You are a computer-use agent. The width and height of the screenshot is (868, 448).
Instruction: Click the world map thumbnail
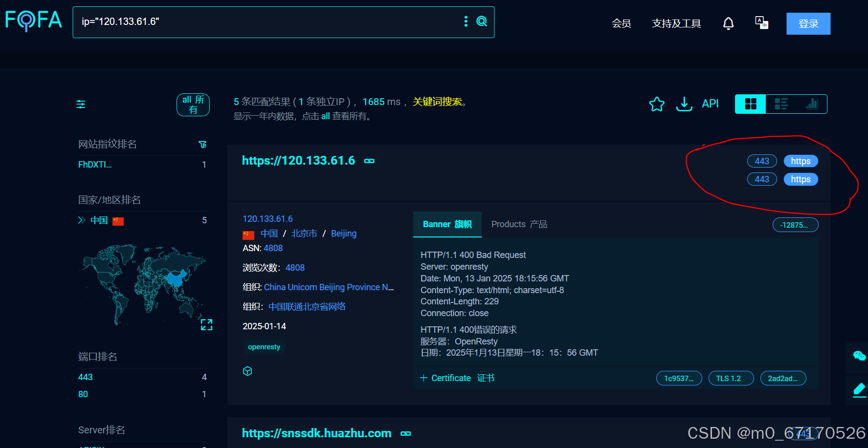pyautogui.click(x=143, y=284)
